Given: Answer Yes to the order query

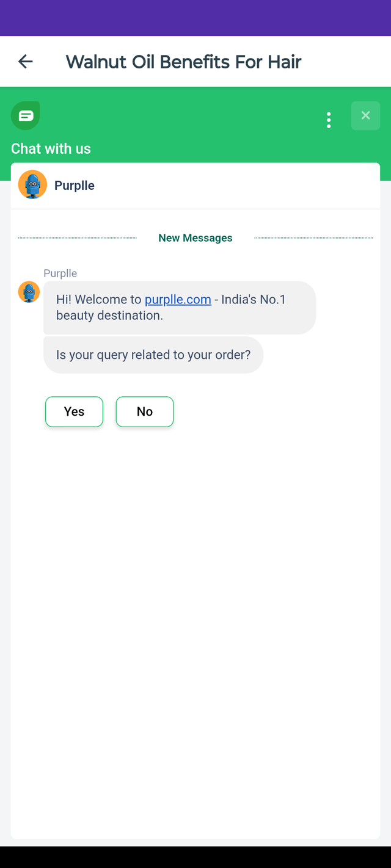Looking at the screenshot, I should (x=74, y=411).
